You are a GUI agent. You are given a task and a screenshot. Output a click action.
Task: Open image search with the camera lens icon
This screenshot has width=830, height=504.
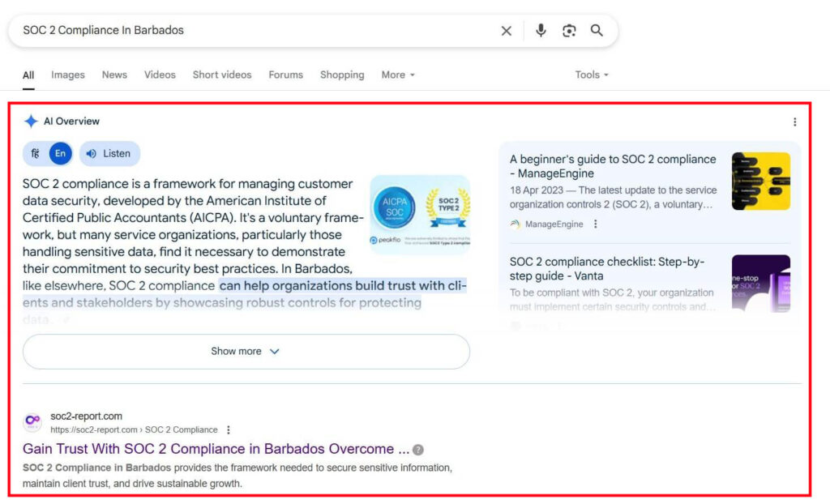click(569, 31)
